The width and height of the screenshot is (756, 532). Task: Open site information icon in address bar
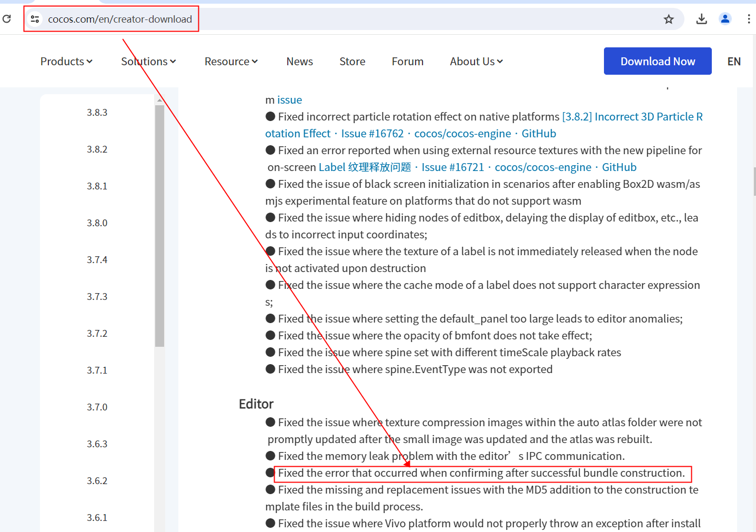(35, 19)
